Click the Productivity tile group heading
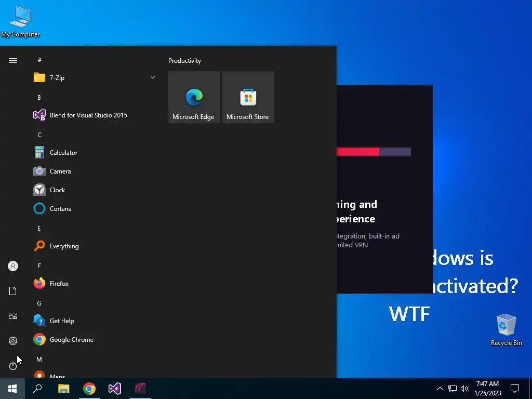 pos(184,61)
